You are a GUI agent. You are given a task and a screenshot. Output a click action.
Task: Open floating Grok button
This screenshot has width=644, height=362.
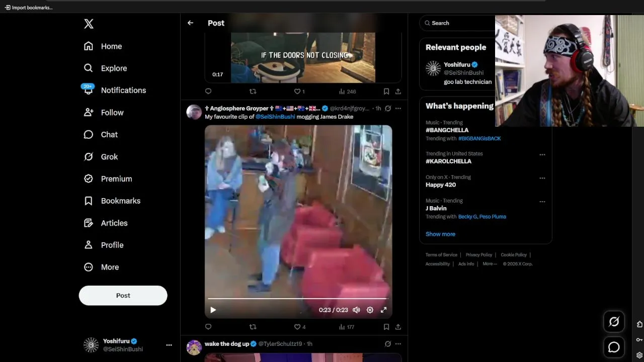[x=614, y=322]
